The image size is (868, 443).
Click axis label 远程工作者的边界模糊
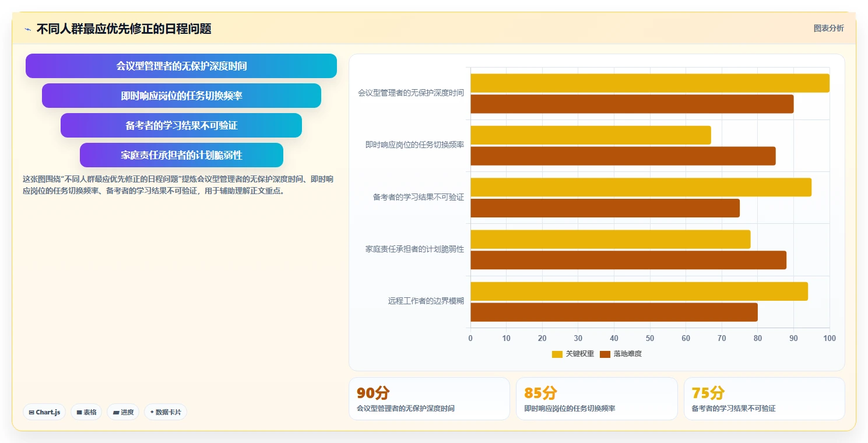click(426, 301)
